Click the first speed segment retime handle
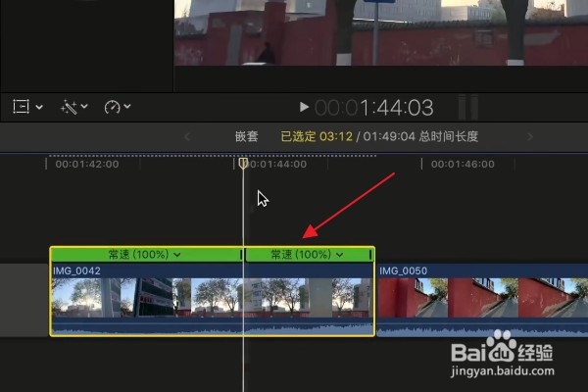The image size is (588, 392). pos(241,255)
